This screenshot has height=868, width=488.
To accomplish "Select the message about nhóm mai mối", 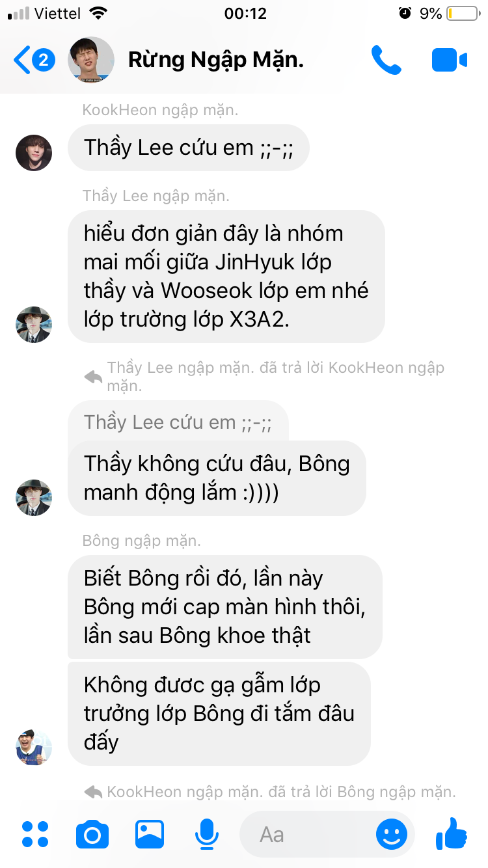I will 226,277.
